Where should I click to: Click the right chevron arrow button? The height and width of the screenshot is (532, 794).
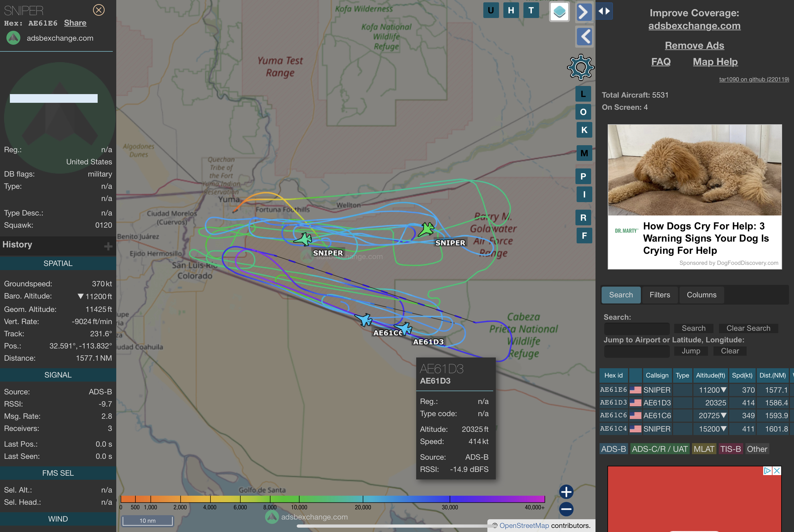click(584, 12)
